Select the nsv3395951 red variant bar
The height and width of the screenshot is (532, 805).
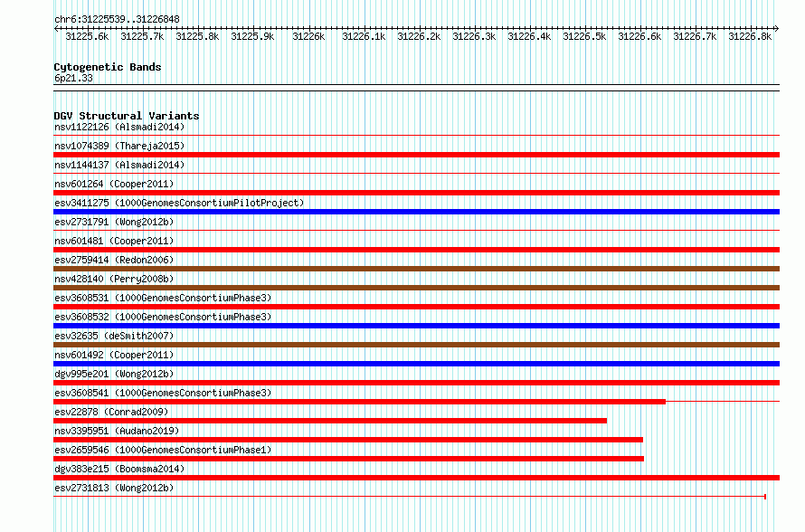tap(348, 440)
